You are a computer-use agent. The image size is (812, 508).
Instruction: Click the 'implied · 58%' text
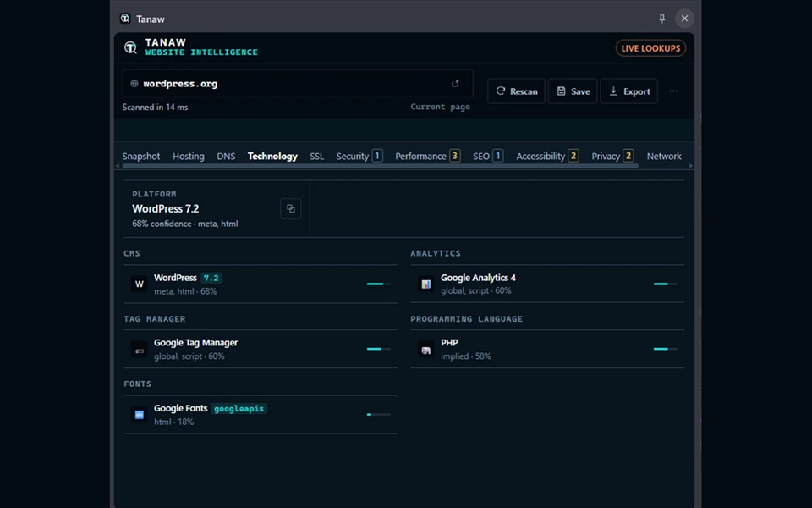point(465,356)
